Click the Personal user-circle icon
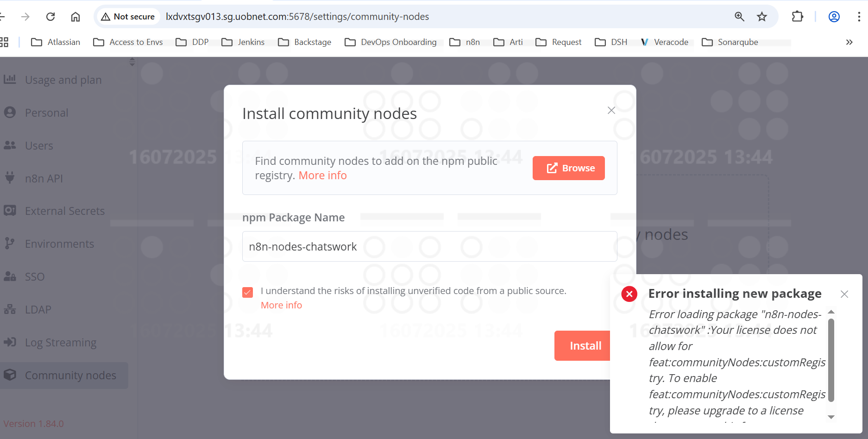This screenshot has width=868, height=439. click(x=10, y=113)
